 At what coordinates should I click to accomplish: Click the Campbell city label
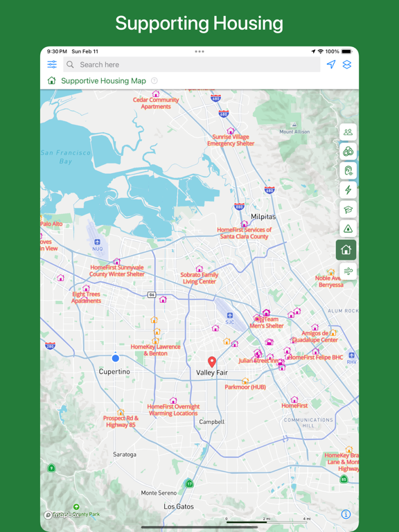tap(212, 422)
